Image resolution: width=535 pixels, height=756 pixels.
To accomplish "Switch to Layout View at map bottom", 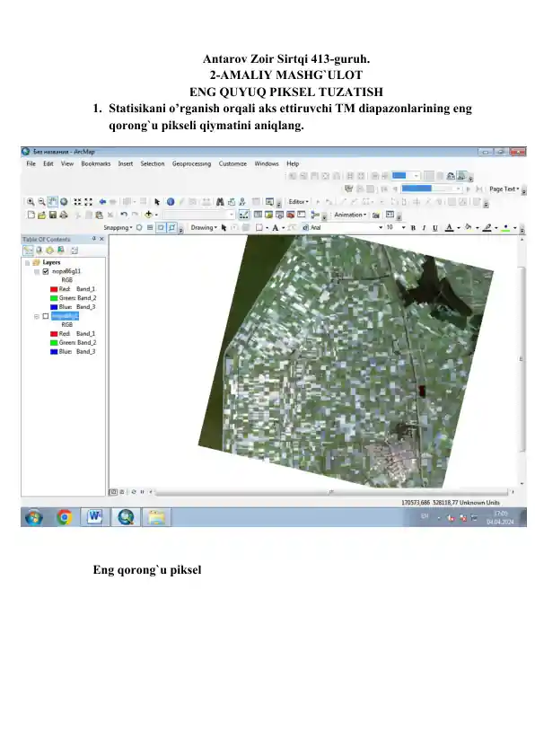I will [121, 492].
